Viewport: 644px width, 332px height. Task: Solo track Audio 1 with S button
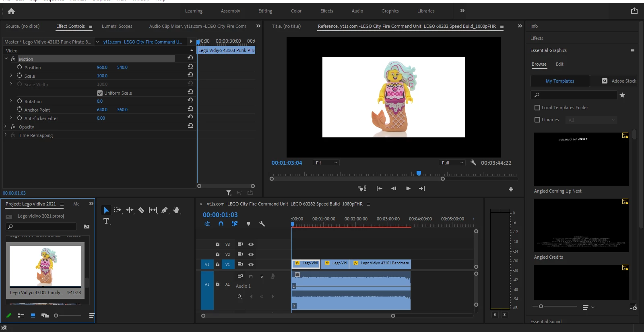pyautogui.click(x=262, y=276)
